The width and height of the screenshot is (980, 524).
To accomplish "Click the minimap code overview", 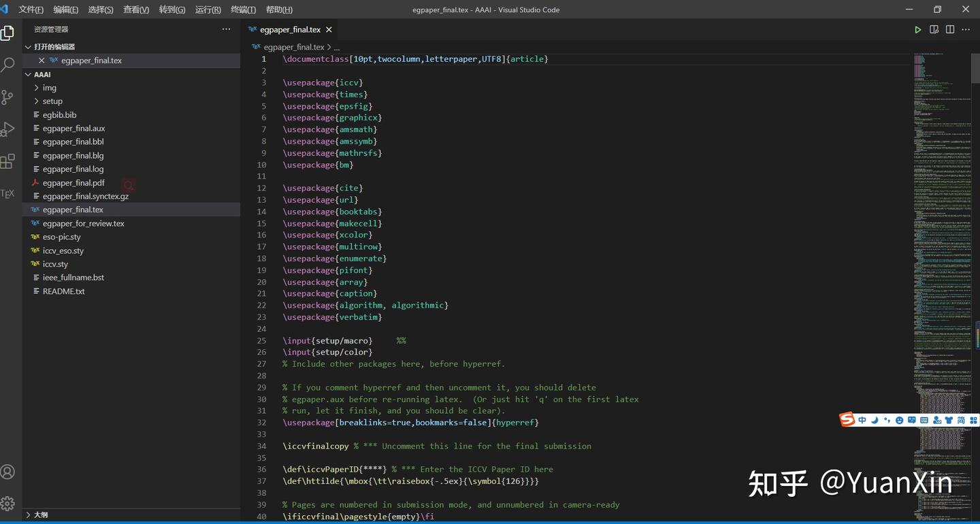I will (x=943, y=286).
